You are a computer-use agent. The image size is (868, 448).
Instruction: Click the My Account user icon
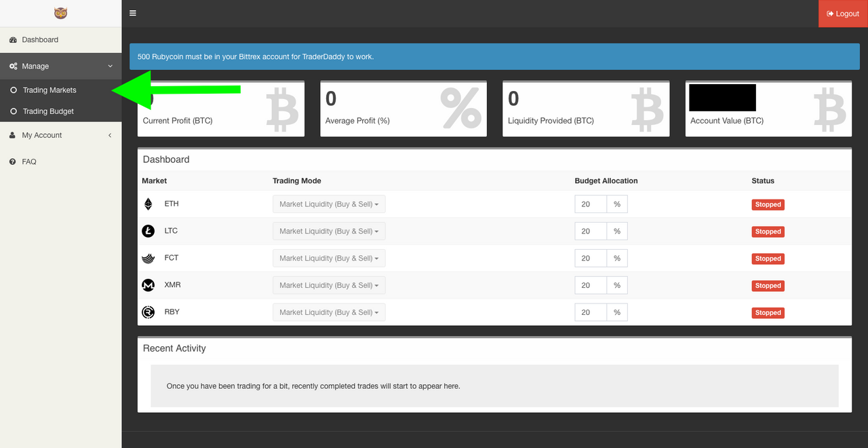(13, 135)
